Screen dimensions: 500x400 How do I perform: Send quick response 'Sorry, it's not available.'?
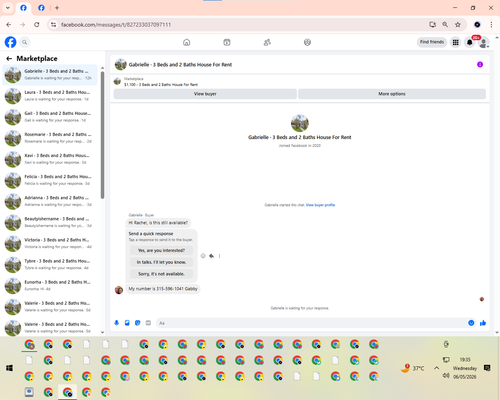[x=161, y=274]
